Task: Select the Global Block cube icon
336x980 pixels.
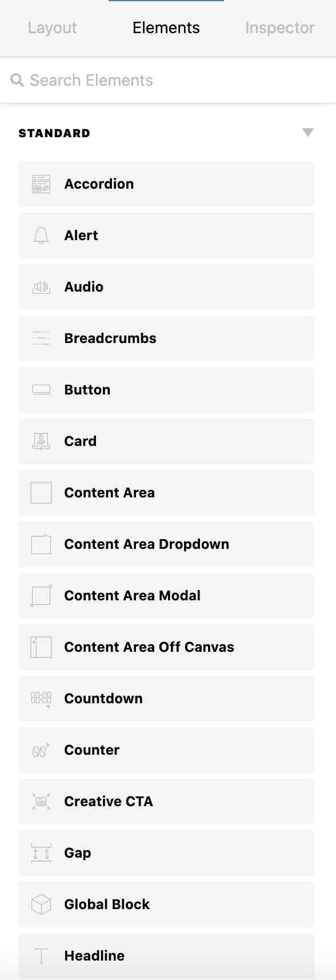Action: point(41,904)
